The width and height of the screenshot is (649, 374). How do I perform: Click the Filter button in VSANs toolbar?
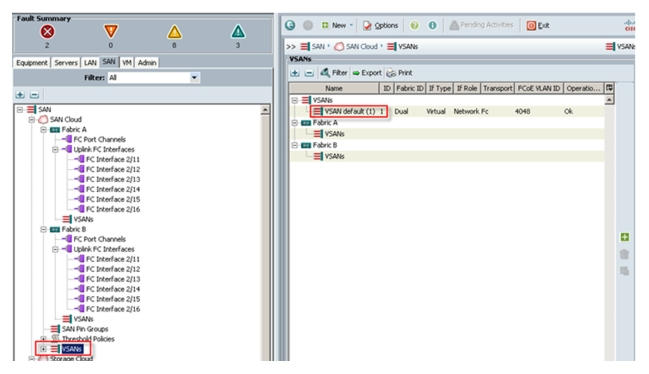(x=334, y=73)
